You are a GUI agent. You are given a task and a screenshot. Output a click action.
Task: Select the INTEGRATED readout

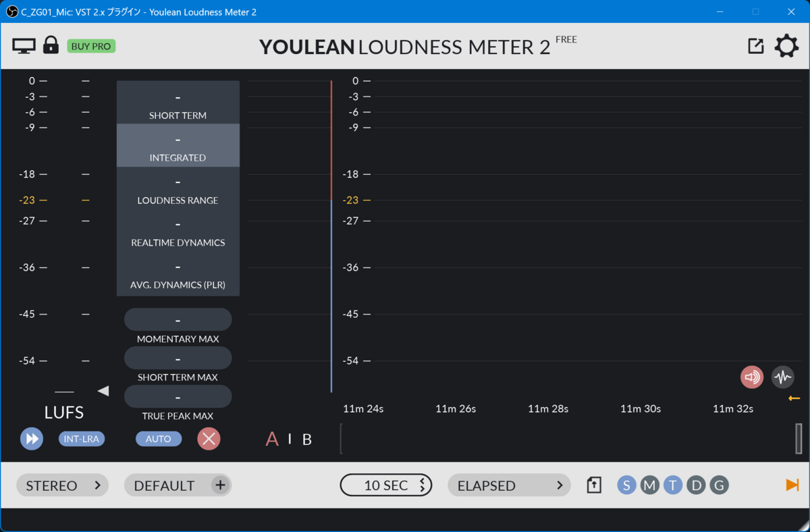pyautogui.click(x=178, y=145)
